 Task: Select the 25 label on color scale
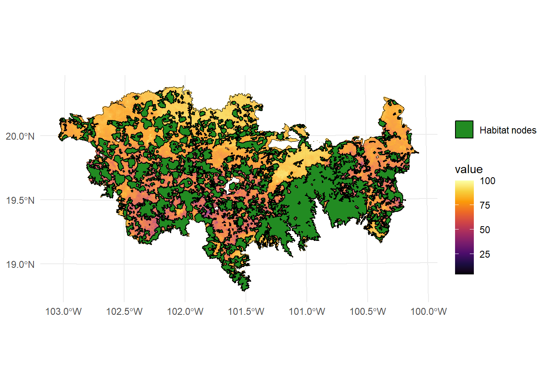point(485,254)
